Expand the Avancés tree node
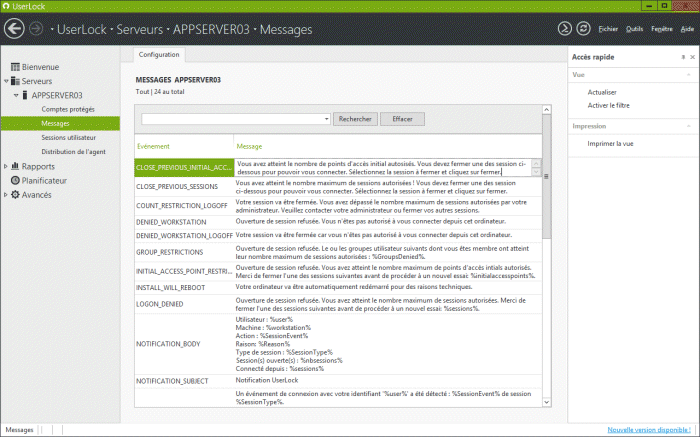Image resolution: width=700 pixels, height=437 pixels. click(6, 195)
